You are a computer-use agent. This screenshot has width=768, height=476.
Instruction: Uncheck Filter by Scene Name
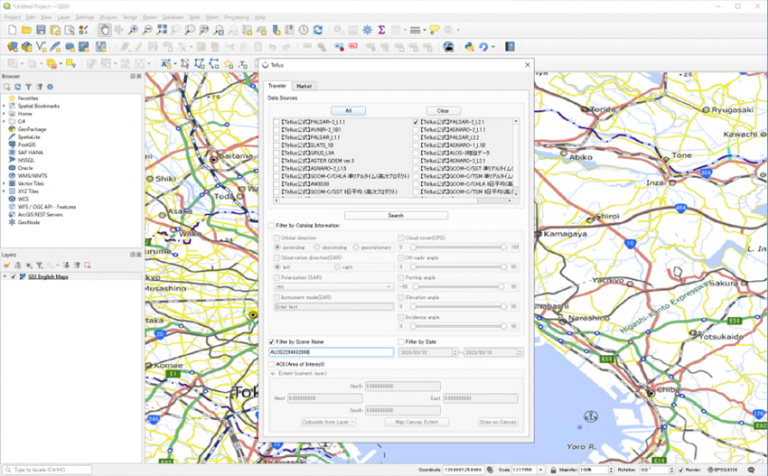(x=271, y=342)
